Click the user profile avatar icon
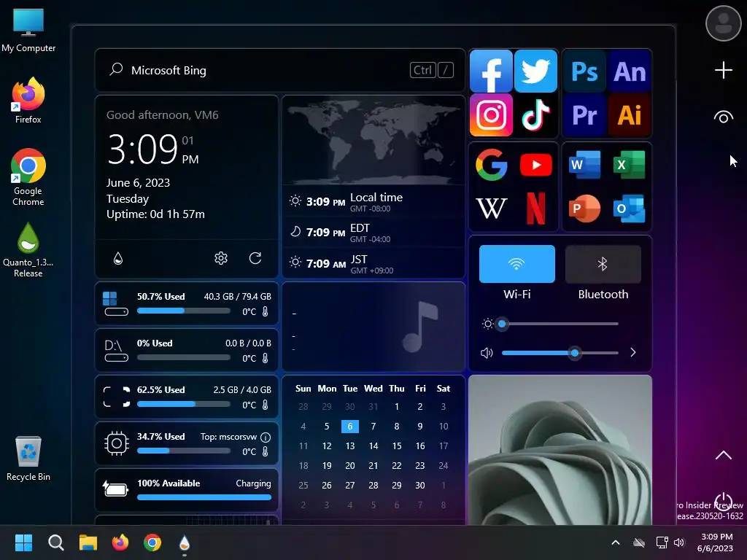 click(x=723, y=23)
